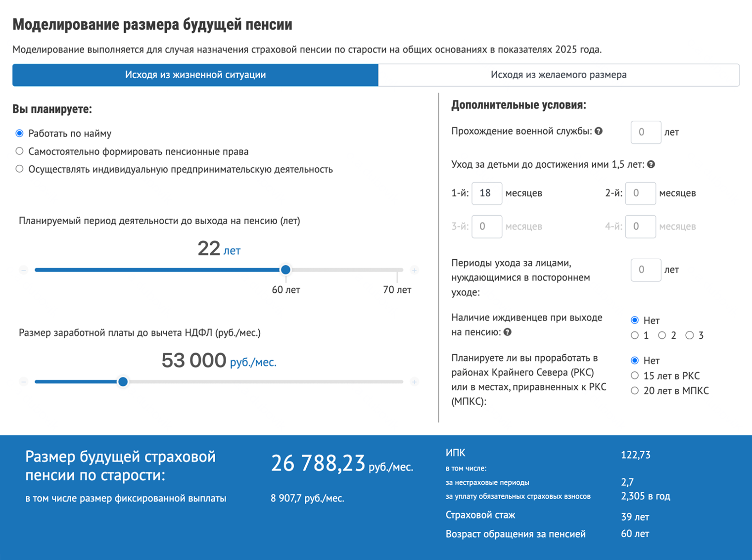This screenshot has height=560, width=752.
Task: Open help icon next to childcare section
Action: pyautogui.click(x=651, y=164)
